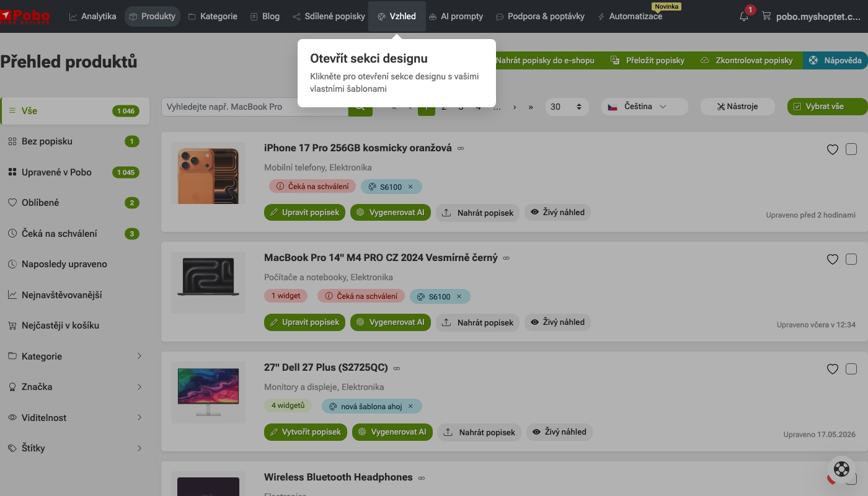Select the Dell 27 Plus product checkbox
This screenshot has height=496, width=868.
pos(851,368)
